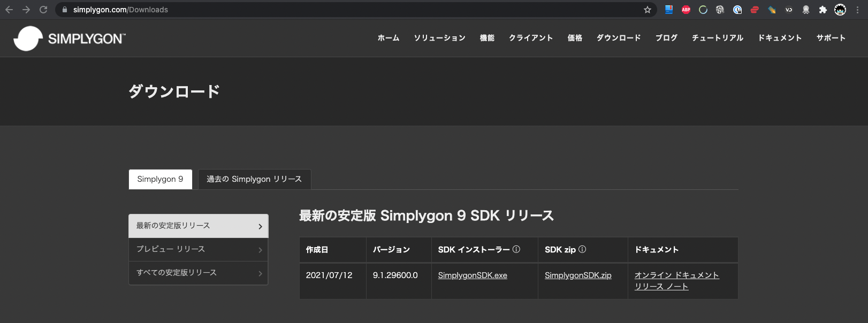Click the SDK インストーラー column header text
868x323 pixels.
(x=474, y=250)
